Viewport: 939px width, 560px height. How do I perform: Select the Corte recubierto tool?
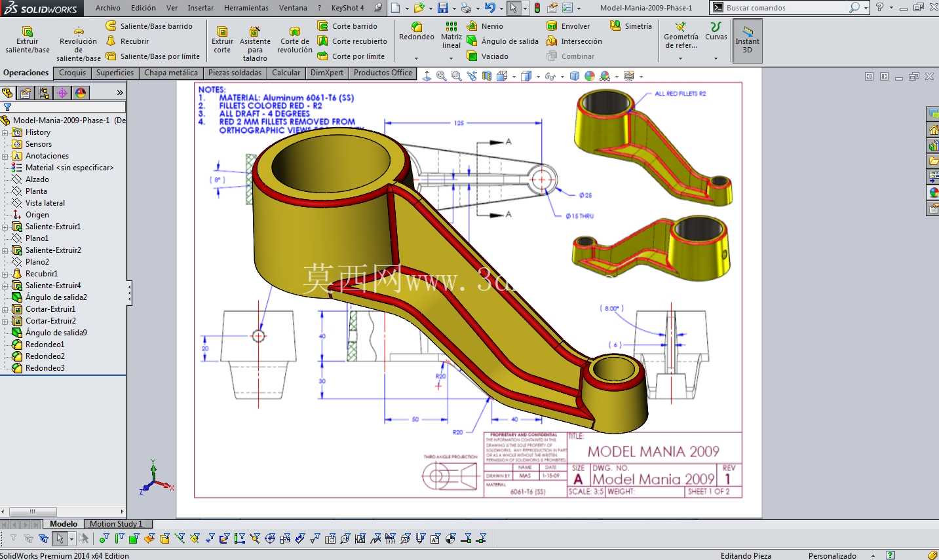353,41
